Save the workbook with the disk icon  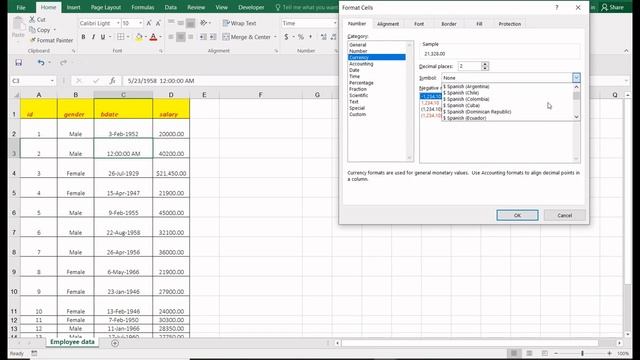pyautogui.click(x=19, y=62)
